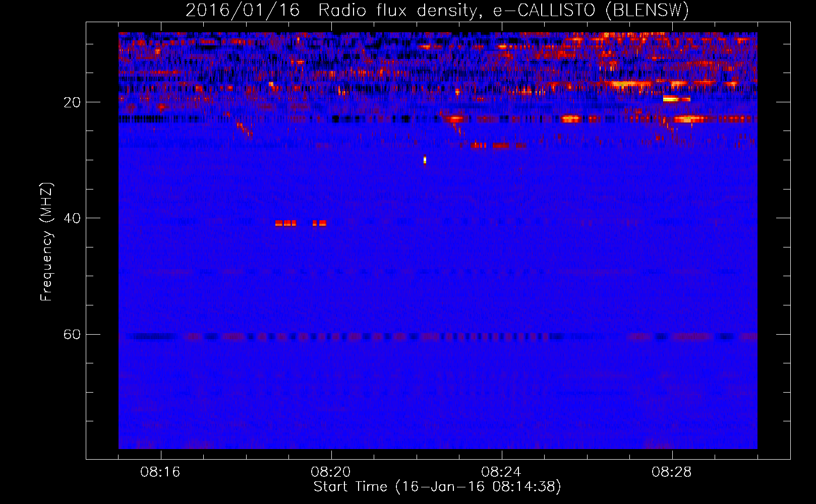Click the 08:28 time tick label

672,472
